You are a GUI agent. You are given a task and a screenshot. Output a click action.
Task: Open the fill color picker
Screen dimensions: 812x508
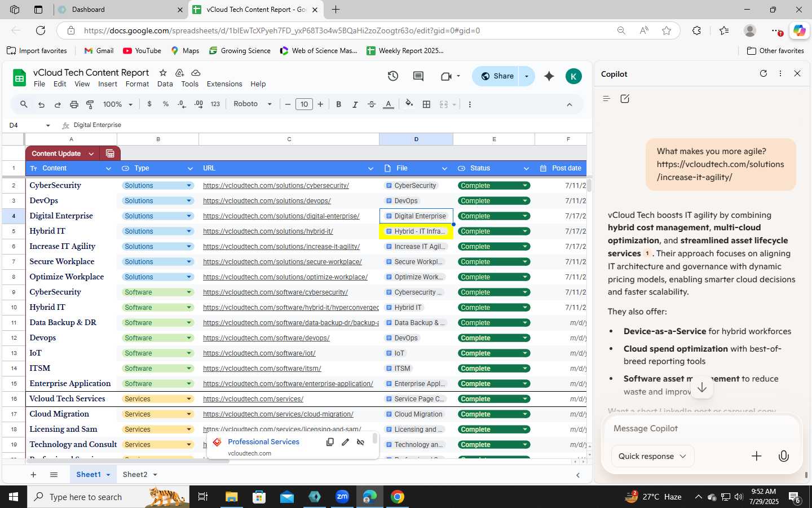(x=409, y=104)
